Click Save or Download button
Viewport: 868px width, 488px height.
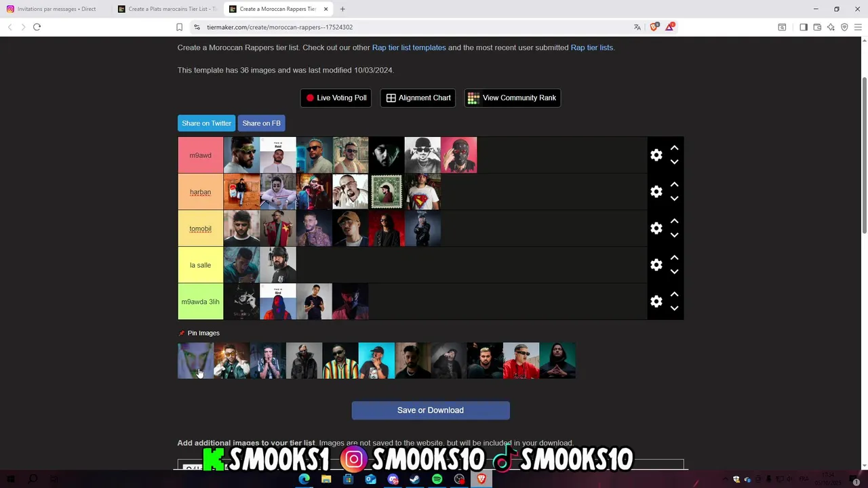point(431,410)
